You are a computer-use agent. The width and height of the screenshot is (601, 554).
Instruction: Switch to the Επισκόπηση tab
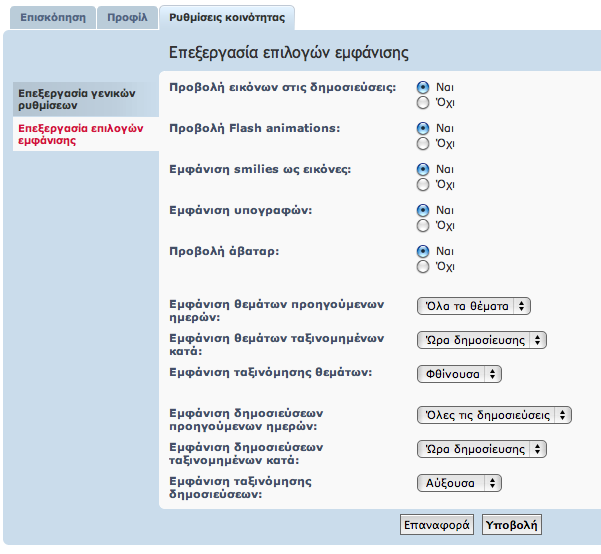(51, 17)
